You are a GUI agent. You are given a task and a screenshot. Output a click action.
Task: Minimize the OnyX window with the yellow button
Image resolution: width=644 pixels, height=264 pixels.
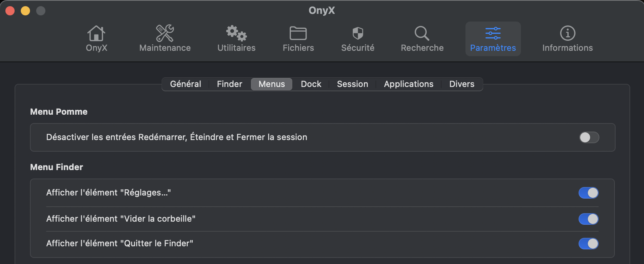[x=25, y=11]
